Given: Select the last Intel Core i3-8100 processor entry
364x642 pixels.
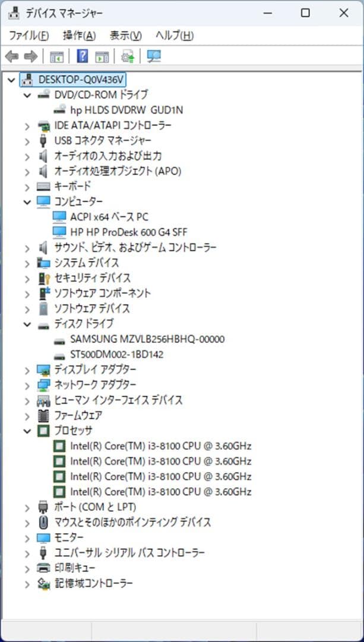Looking at the screenshot, I should [161, 492].
